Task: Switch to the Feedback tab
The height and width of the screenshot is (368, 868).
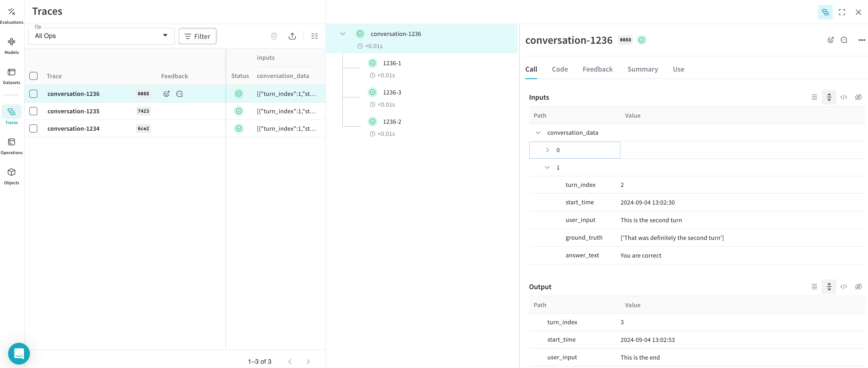Action: pyautogui.click(x=598, y=69)
